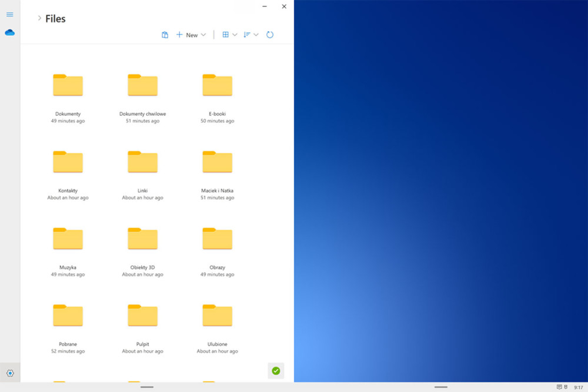Open the Obrazy folder icon

(x=217, y=239)
